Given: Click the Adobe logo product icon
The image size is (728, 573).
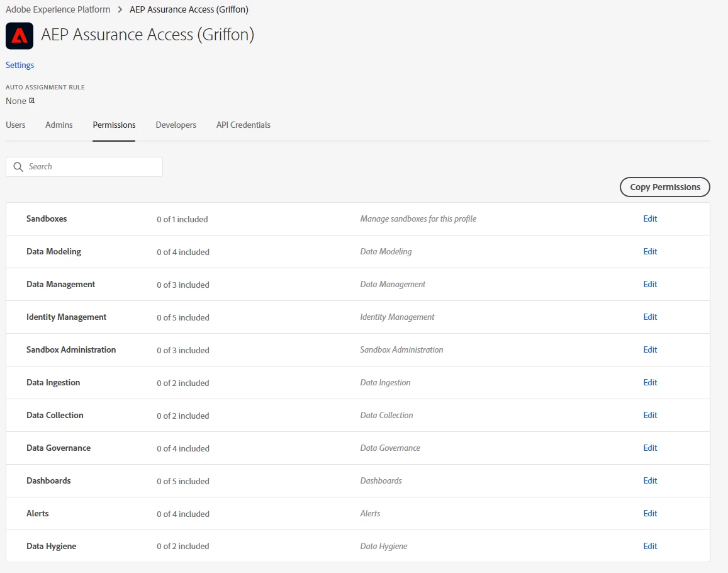Looking at the screenshot, I should [x=20, y=36].
